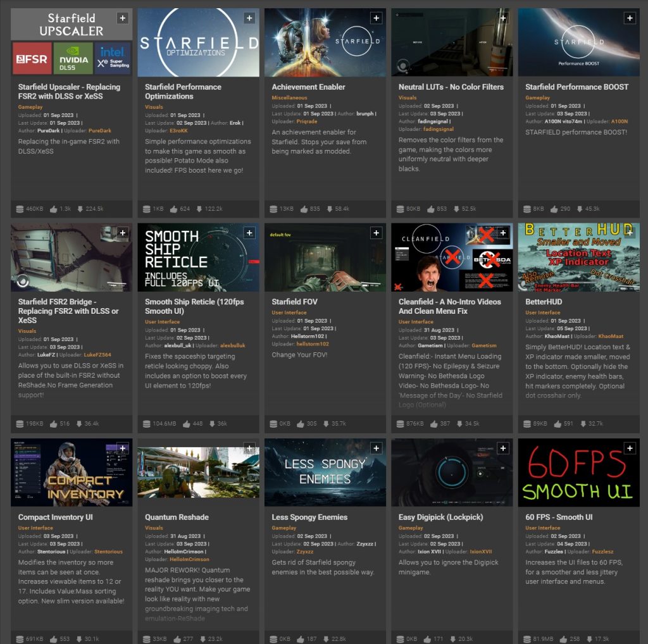Open Smooth Ship Reticle thumbnail image
The width and height of the screenshot is (648, 644).
198,257
